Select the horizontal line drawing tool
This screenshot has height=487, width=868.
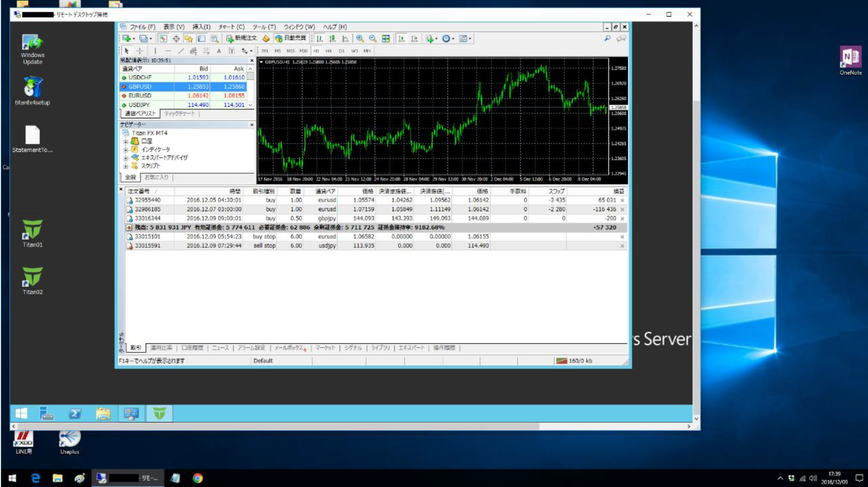[167, 51]
